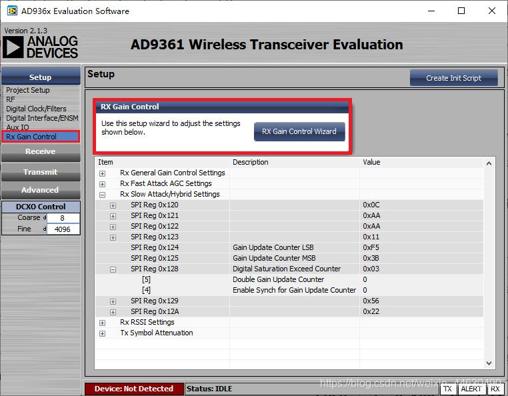
Task: Launch the RX Gain Control Wizard
Action: [x=299, y=131]
